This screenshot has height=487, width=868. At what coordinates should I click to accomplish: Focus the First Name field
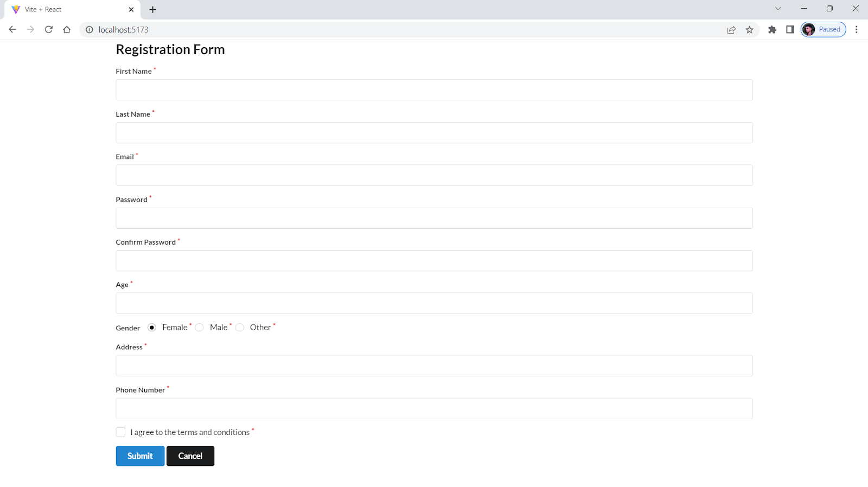434,90
